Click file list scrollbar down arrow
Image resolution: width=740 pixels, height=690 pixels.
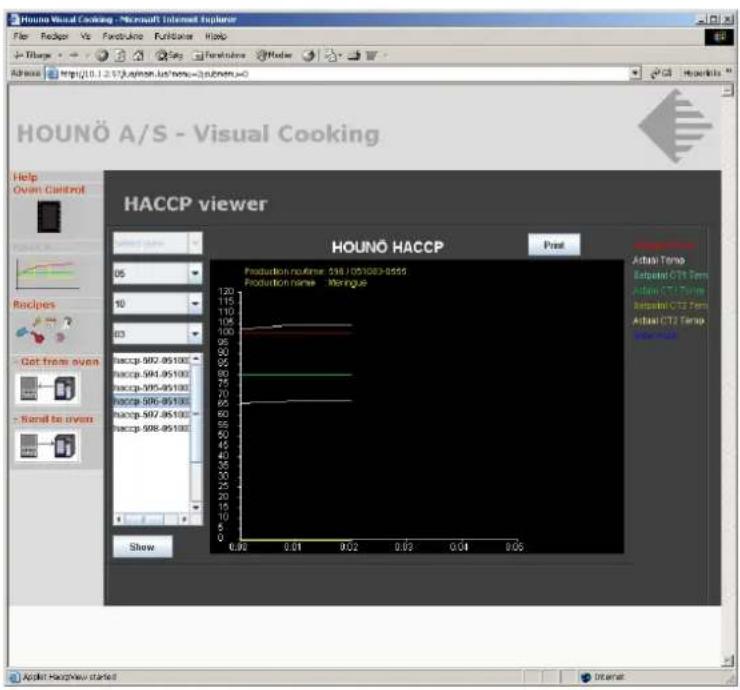coord(196,507)
